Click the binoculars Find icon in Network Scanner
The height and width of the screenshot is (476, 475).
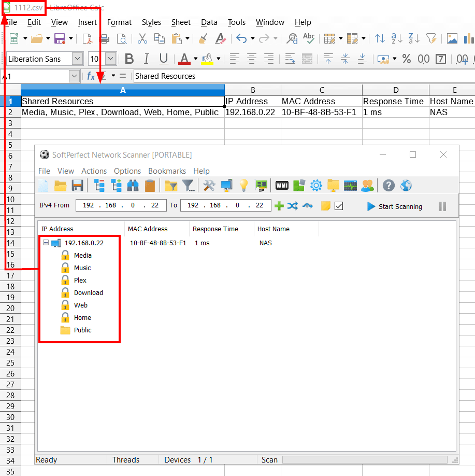(x=133, y=186)
